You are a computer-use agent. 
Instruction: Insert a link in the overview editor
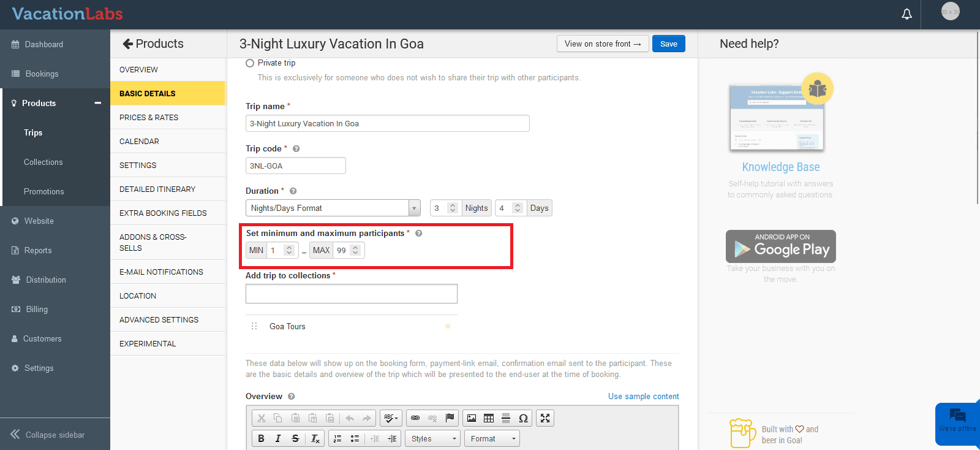(415, 418)
